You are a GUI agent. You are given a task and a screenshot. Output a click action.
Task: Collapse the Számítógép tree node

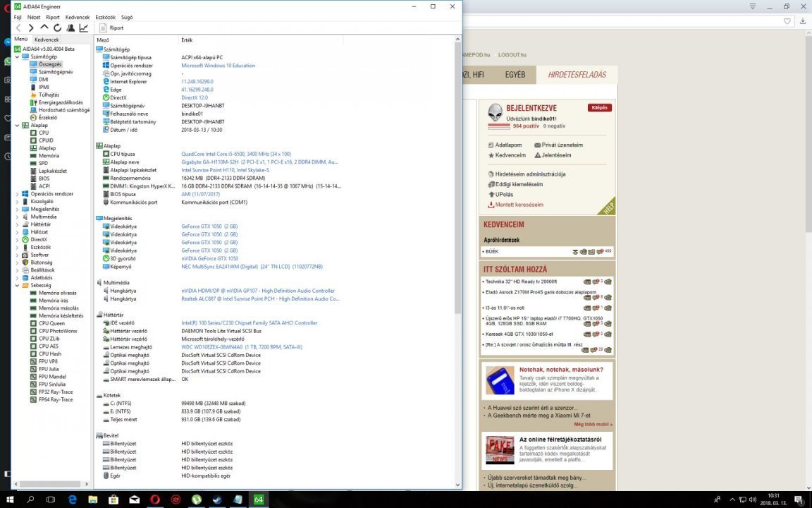coord(17,56)
